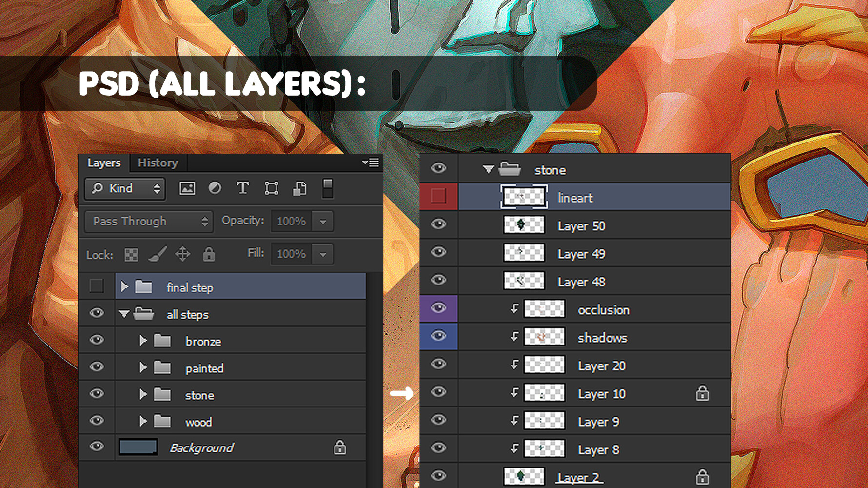
Task: Click the adjustment layers filter icon
Action: (x=215, y=188)
